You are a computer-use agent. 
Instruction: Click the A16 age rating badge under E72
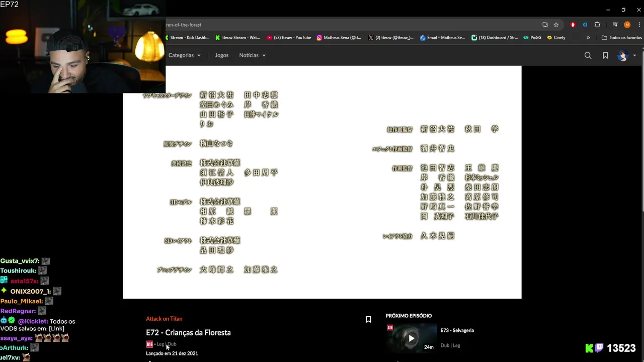click(x=149, y=344)
